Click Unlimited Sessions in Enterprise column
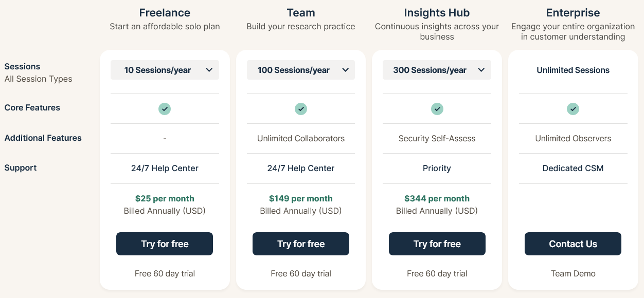Viewport: 644px width, 298px height. click(573, 70)
